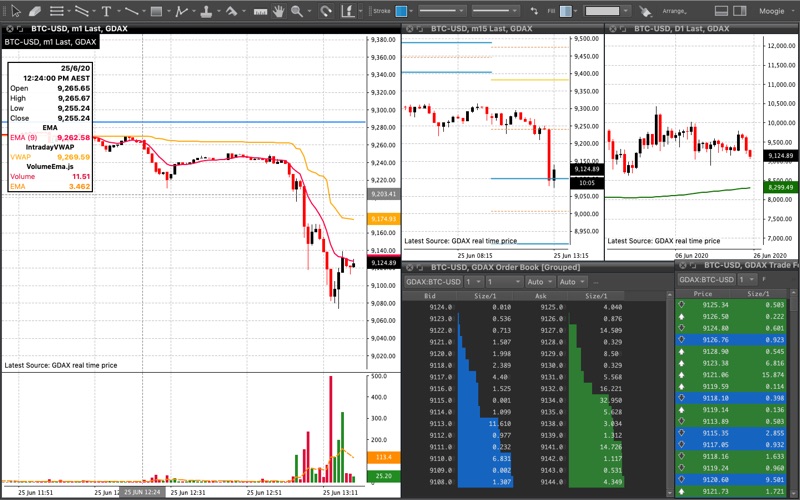Screen dimensions: 800x500
Task: Click the swap stroke and fill button
Action: pos(534,11)
